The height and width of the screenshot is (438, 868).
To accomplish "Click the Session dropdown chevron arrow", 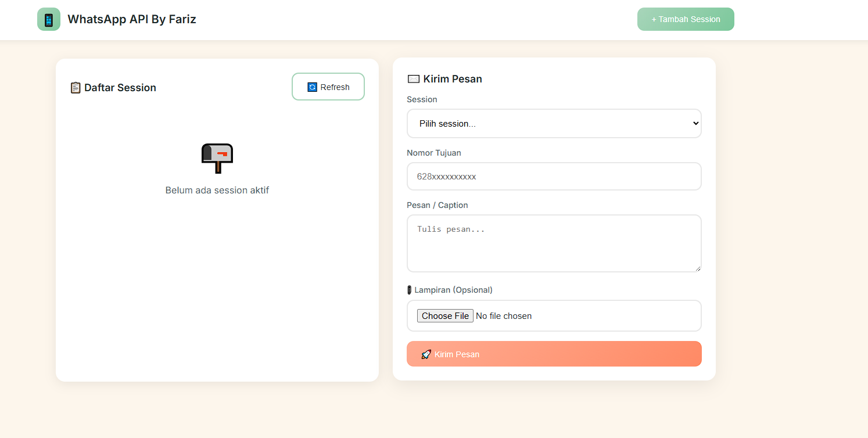I will click(x=696, y=124).
